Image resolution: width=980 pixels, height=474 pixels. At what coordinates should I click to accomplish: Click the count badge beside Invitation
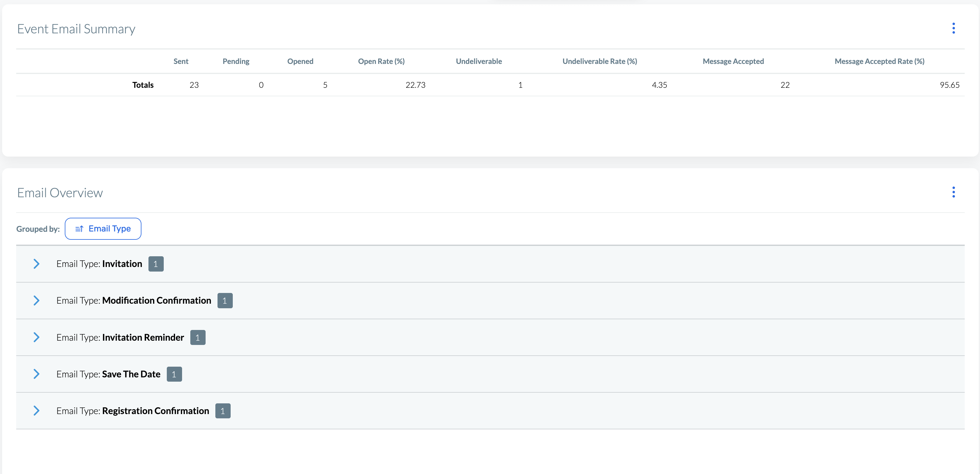point(156,264)
